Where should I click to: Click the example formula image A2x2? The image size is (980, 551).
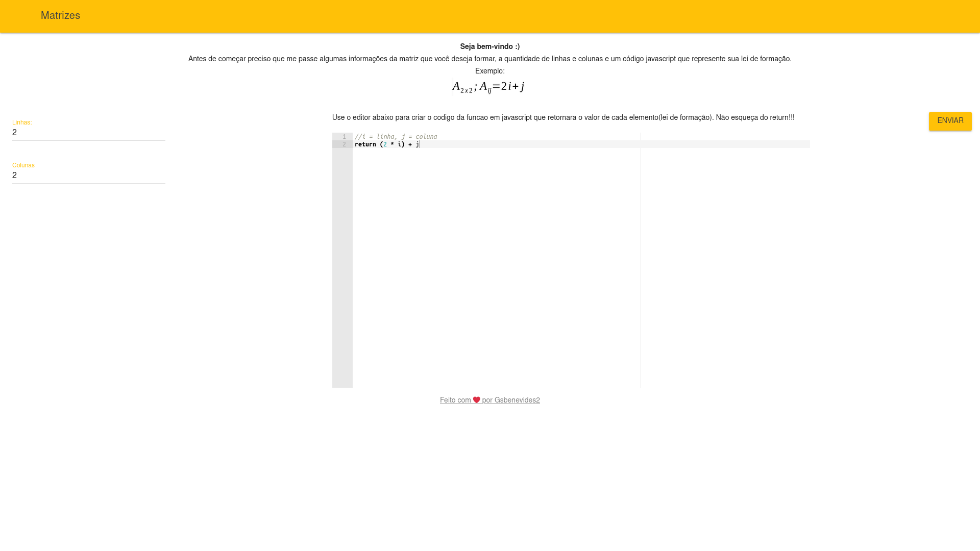(x=488, y=87)
